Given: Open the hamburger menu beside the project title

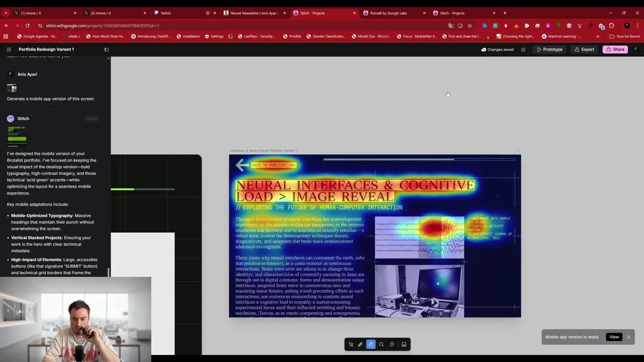Looking at the screenshot, I should tap(9, 49).
